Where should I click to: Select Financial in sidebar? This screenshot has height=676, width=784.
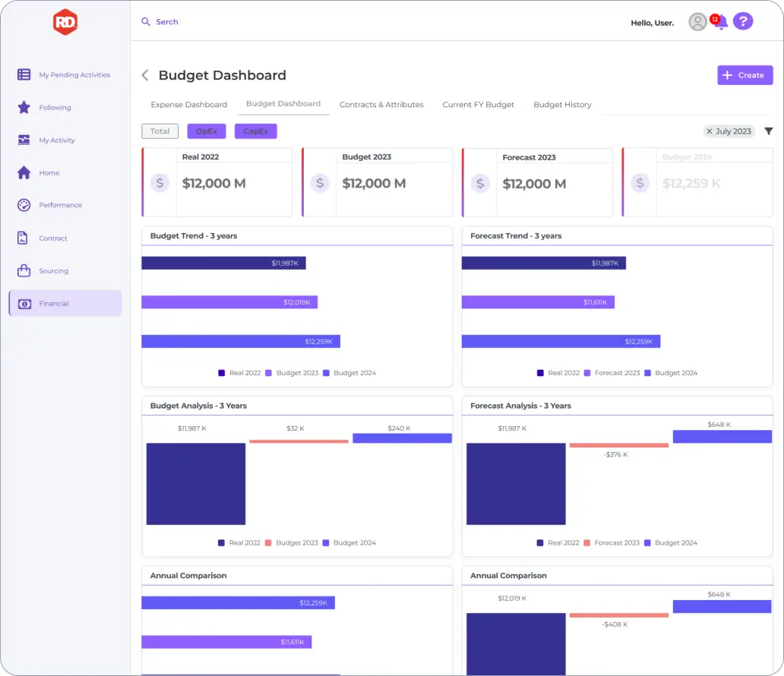tap(65, 303)
